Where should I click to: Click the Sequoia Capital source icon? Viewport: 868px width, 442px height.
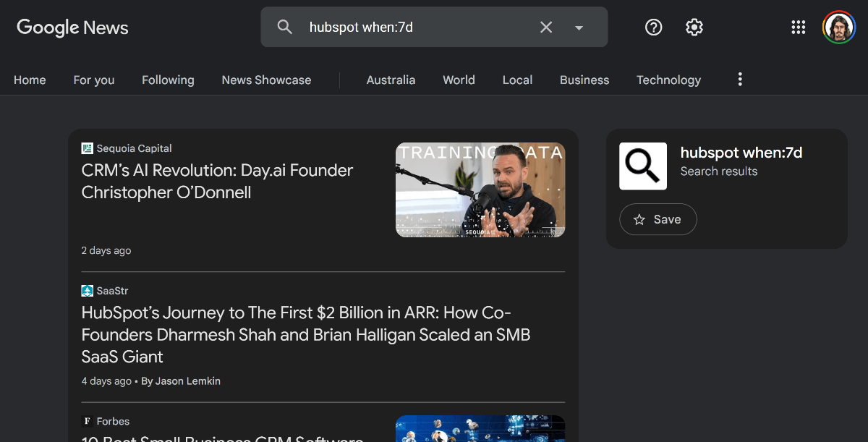pos(88,148)
